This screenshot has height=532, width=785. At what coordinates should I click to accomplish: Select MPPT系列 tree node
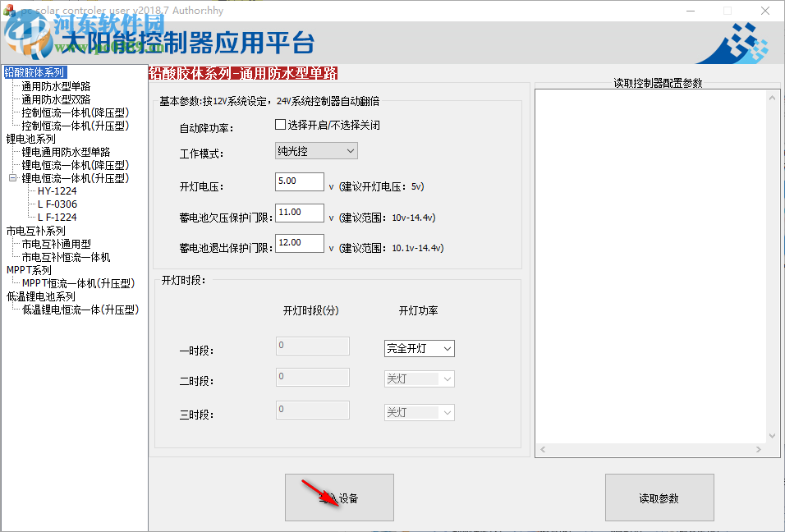click(29, 270)
